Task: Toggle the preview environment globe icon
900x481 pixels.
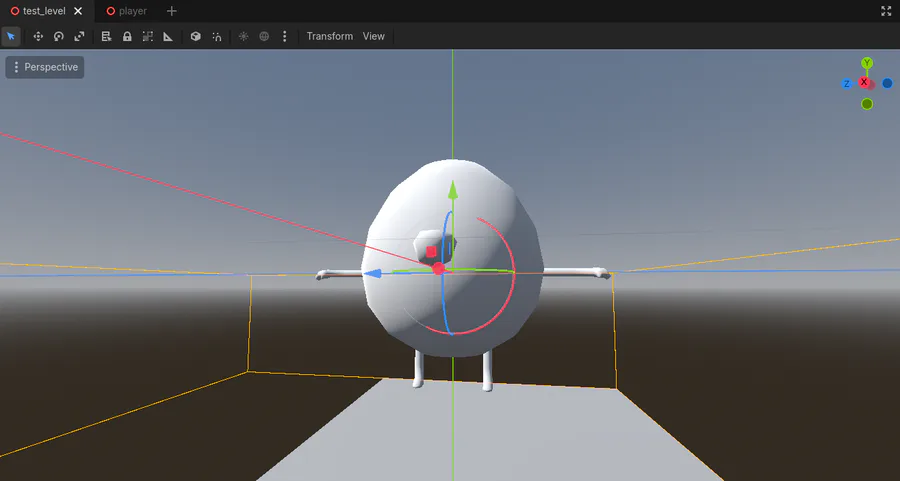Action: 264,36
